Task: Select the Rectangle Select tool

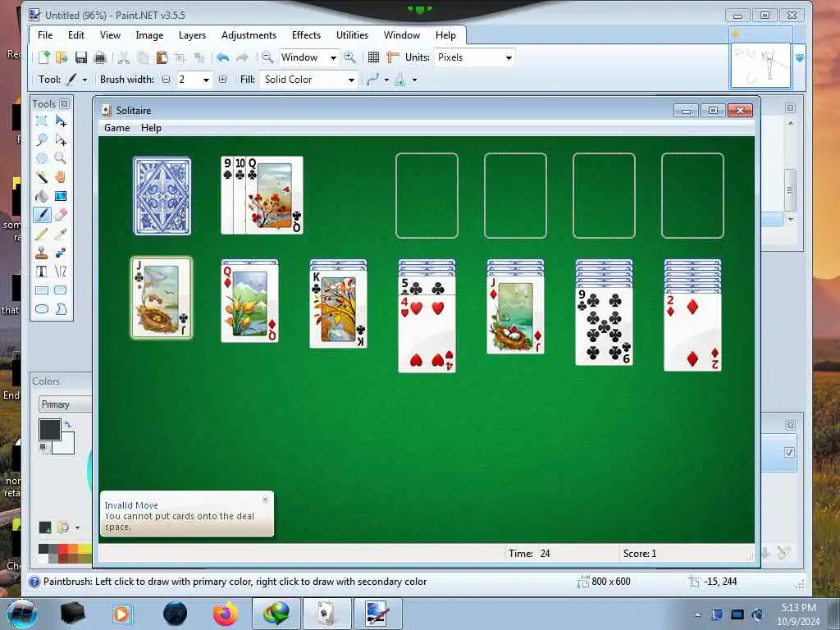Action: tap(42, 121)
